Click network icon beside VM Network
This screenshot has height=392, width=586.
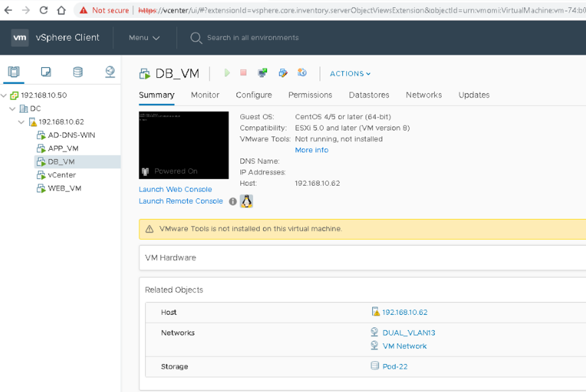click(374, 345)
